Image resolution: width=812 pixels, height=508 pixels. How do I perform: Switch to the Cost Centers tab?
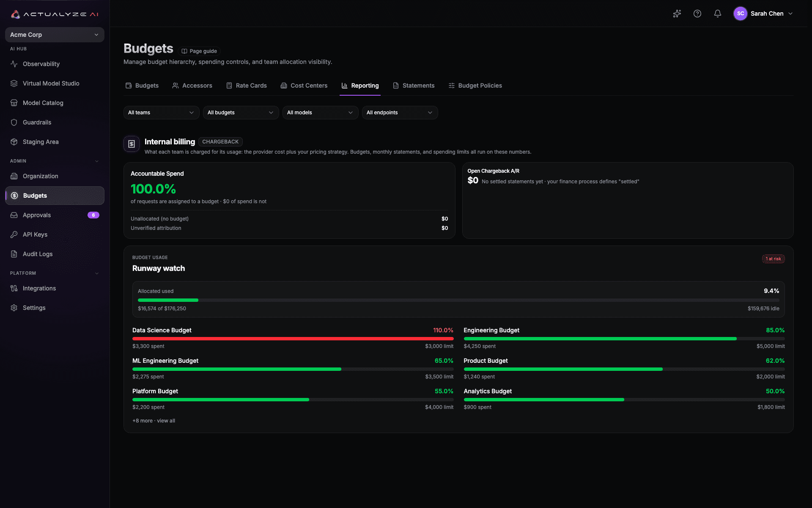point(304,86)
